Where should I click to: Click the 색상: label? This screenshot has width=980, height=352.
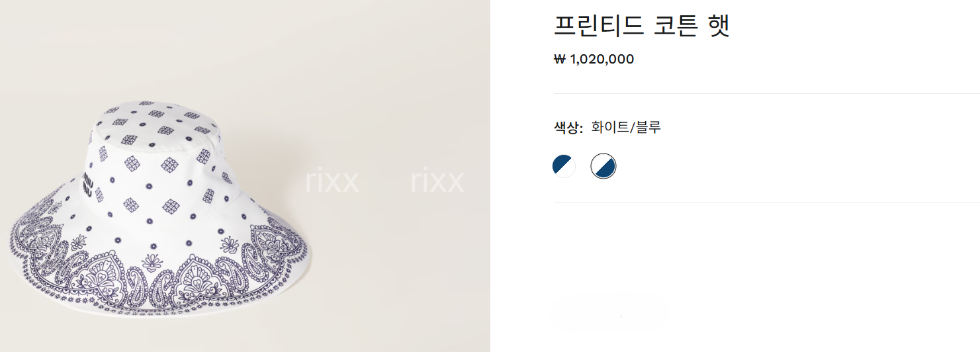[568, 128]
